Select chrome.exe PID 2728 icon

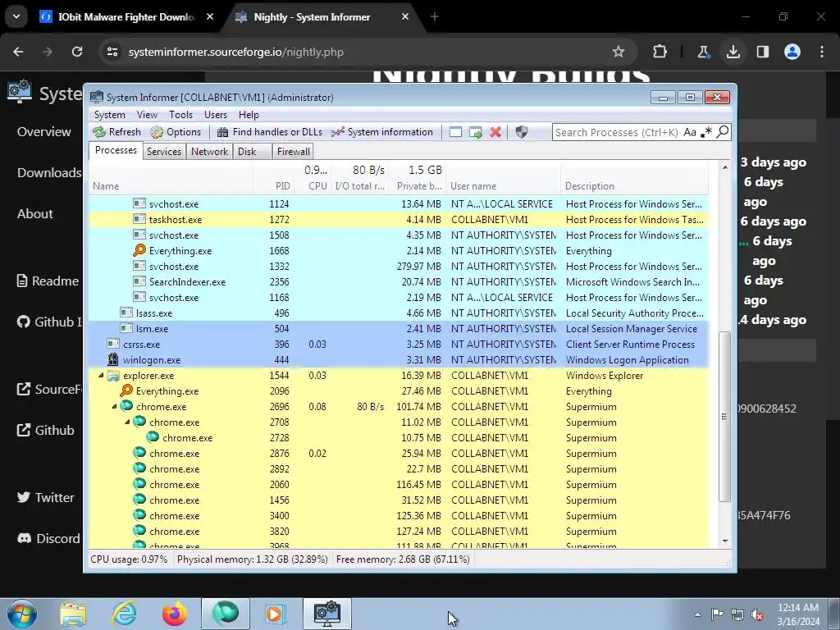[x=153, y=437]
